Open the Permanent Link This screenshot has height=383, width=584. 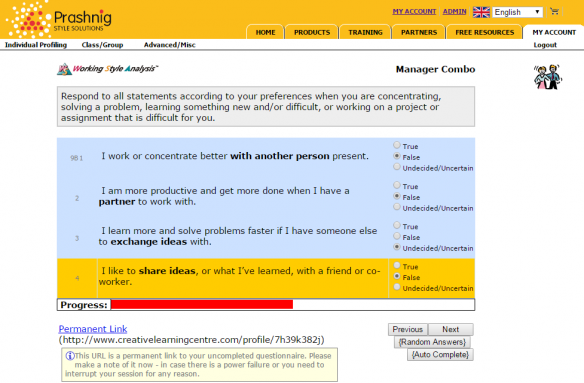(93, 329)
